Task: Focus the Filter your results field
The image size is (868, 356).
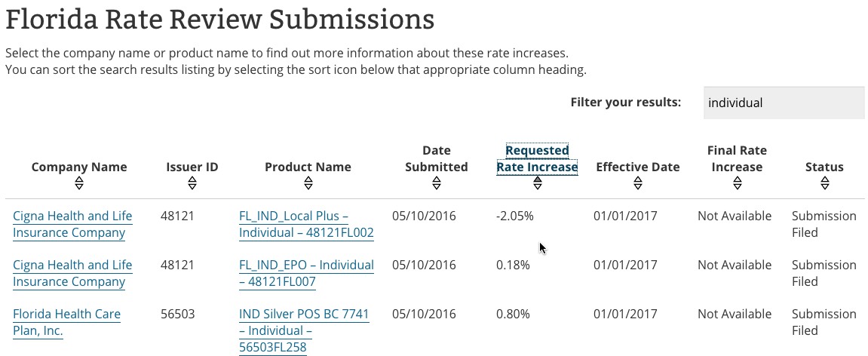Action: click(x=784, y=103)
